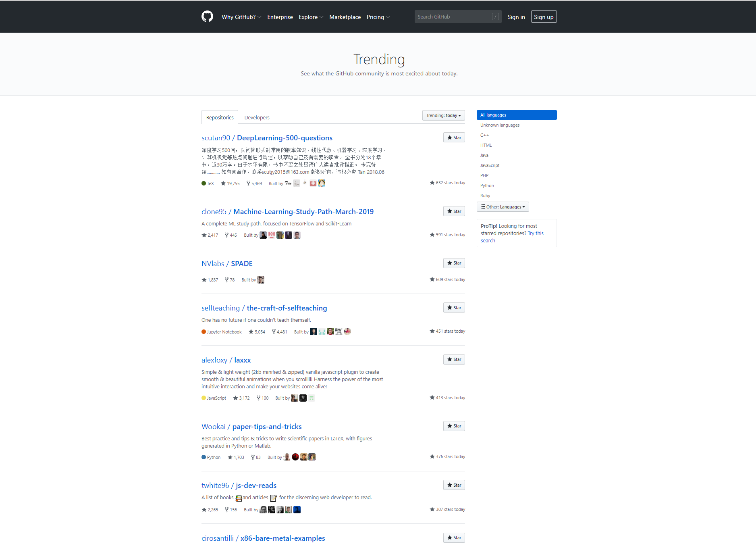
Task: Expand the Pricing navigation menu
Action: [x=378, y=17]
